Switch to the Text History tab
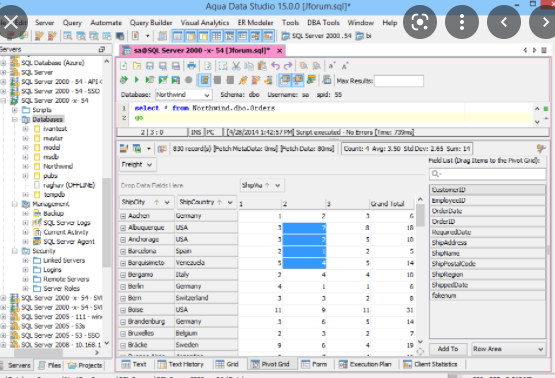This screenshot has height=378, width=555. tap(181, 364)
